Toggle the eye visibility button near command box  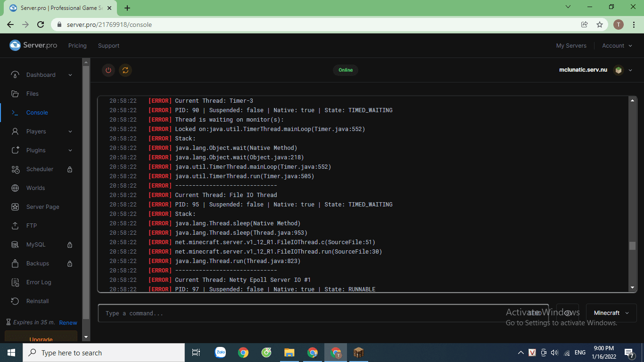click(x=568, y=313)
